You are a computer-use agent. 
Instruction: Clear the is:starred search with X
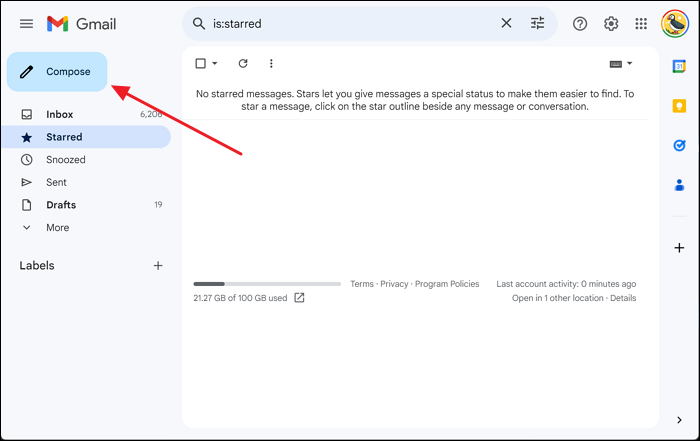tap(506, 23)
